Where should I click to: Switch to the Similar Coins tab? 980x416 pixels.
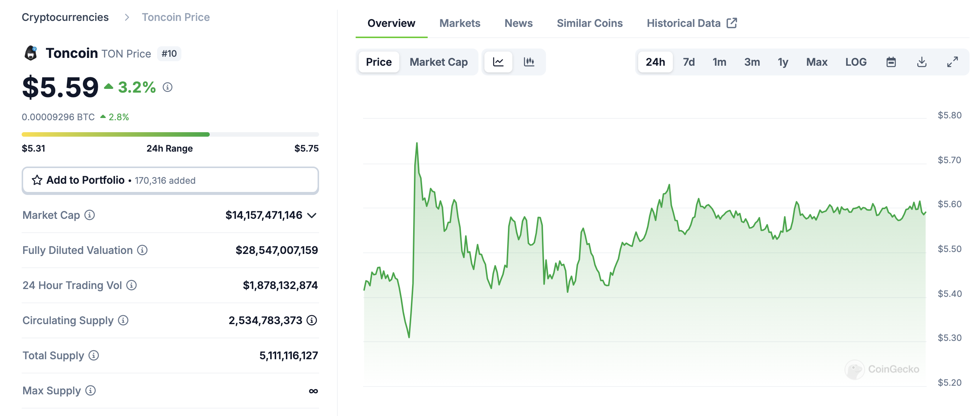tap(589, 23)
